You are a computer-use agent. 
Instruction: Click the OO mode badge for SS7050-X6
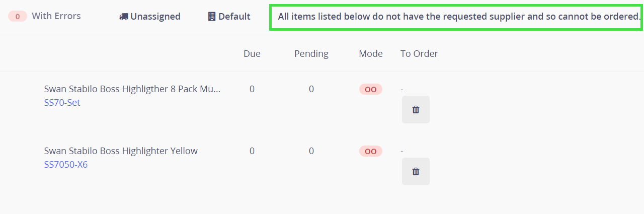370,151
